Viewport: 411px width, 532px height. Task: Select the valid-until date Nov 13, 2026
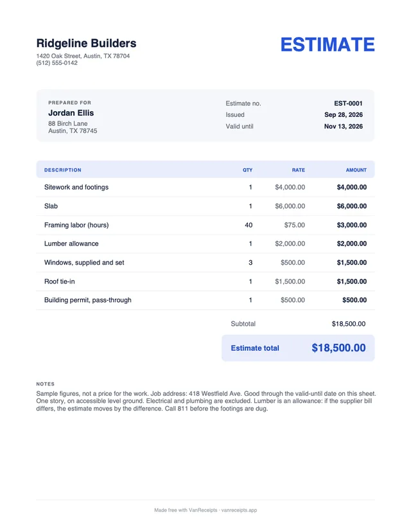point(343,126)
